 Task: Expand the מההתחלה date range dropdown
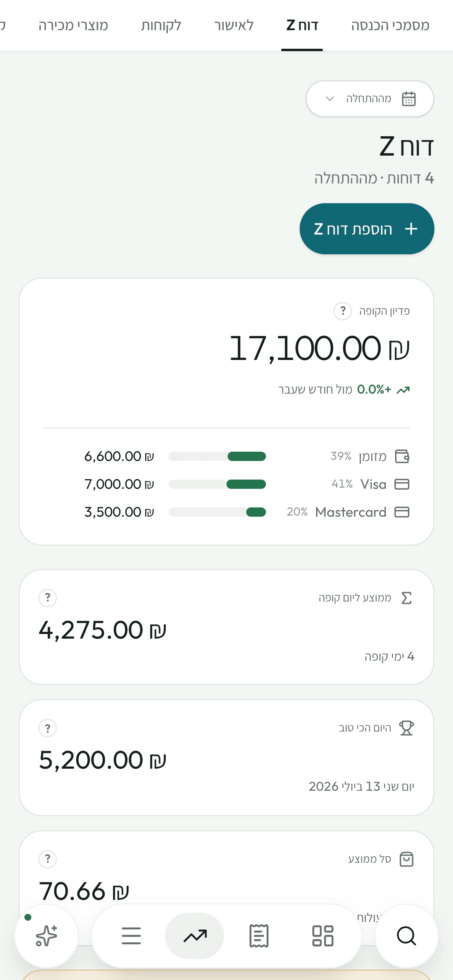(x=370, y=99)
